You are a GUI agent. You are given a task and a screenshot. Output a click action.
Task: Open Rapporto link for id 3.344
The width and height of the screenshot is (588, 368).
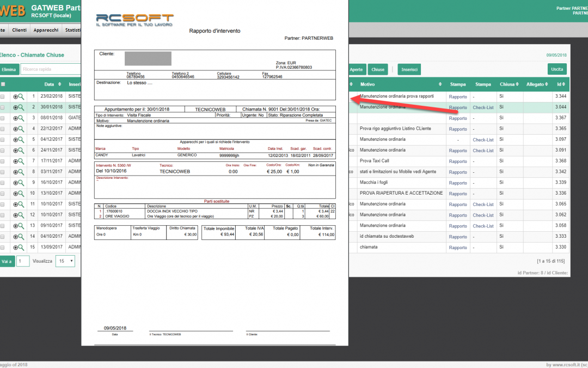[x=458, y=96]
